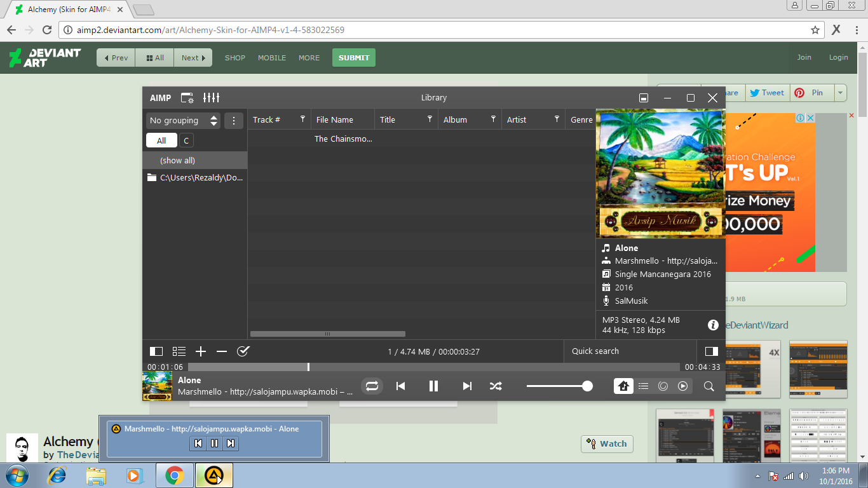Select The Chainsmo... file name row

click(343, 139)
